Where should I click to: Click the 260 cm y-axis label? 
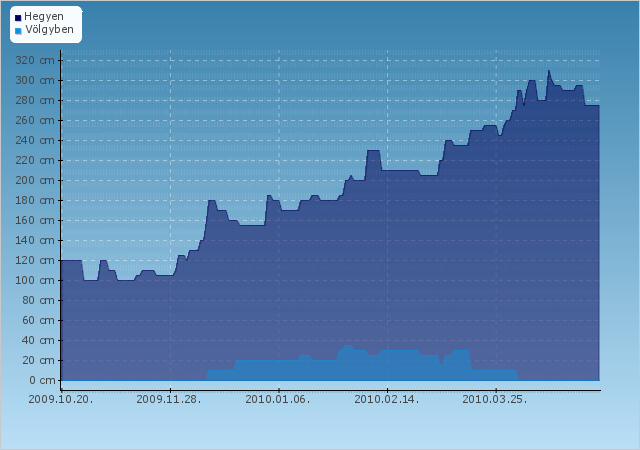tap(35, 120)
